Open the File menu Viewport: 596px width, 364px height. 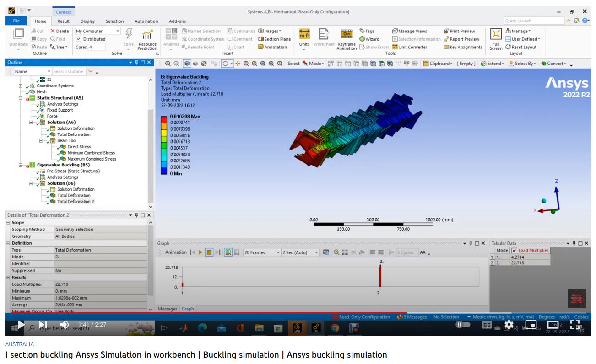pyautogui.click(x=16, y=21)
